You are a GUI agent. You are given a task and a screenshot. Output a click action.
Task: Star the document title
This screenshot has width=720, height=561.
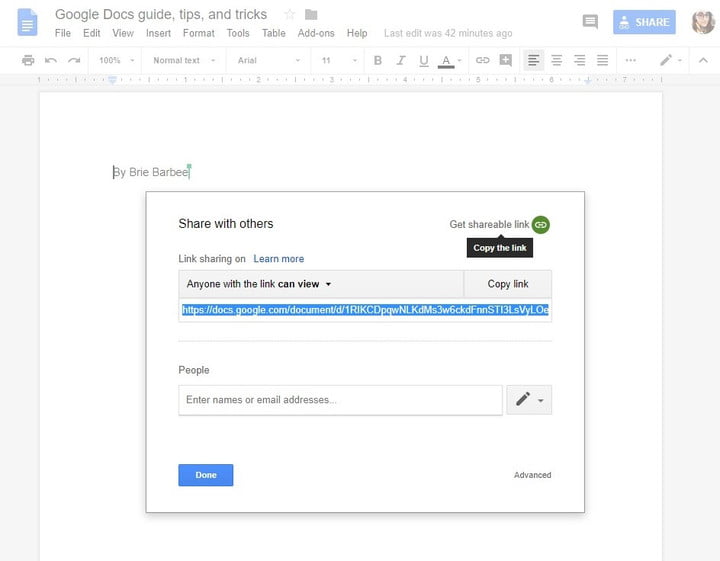(289, 14)
